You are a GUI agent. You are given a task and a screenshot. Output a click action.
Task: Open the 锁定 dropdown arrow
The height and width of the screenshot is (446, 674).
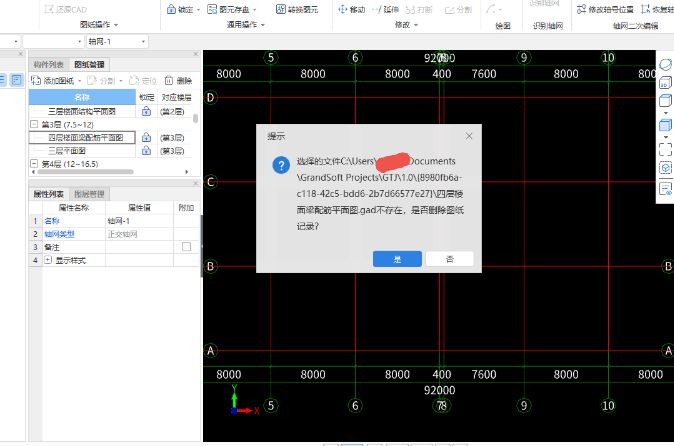tap(198, 9)
